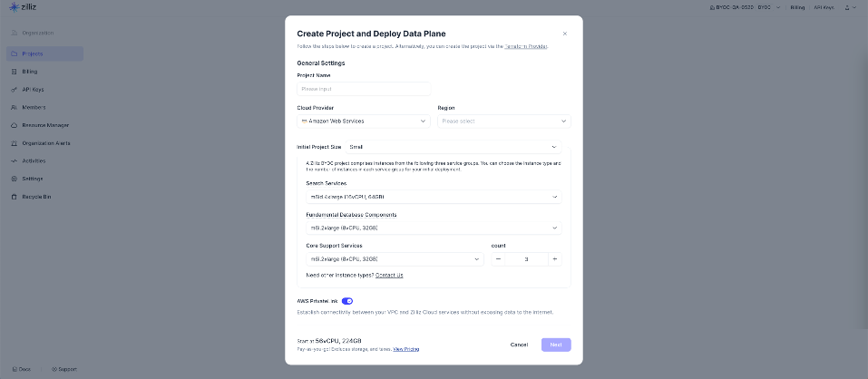868x379 pixels.
Task: Increase count with plus button
Action: pyautogui.click(x=555, y=259)
